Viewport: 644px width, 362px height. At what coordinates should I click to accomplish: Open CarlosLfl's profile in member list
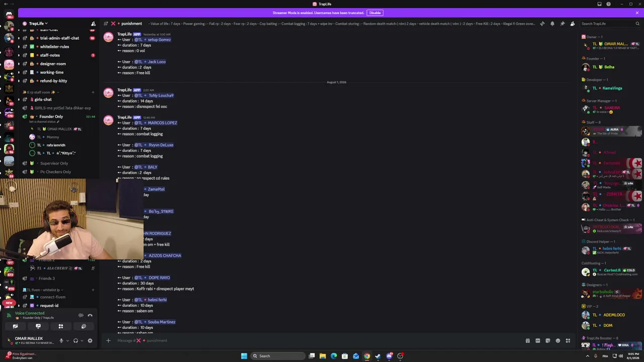click(x=611, y=272)
